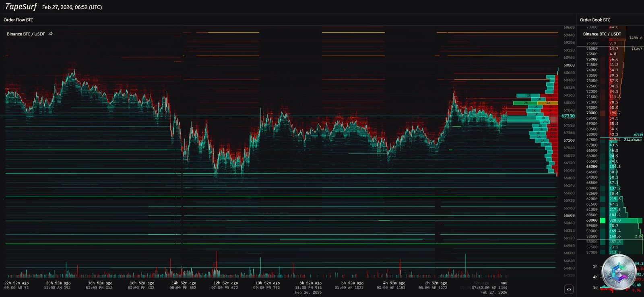Click the TapeSurf logo

coord(21,7)
